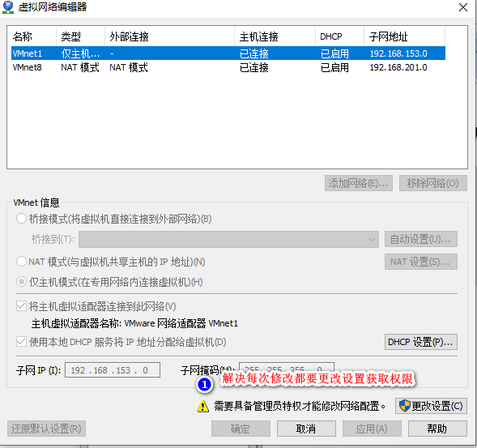
Task: Open NAT 设置(S) button
Action: pos(421,262)
